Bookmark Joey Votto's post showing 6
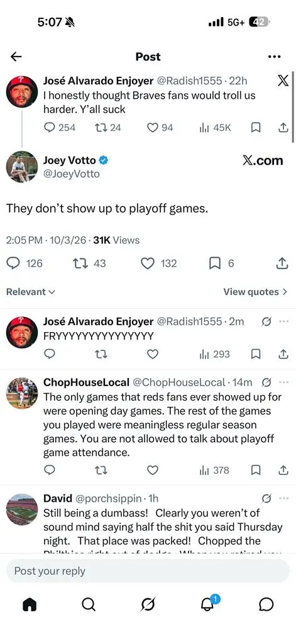The height and width of the screenshot is (644, 296). tap(215, 264)
